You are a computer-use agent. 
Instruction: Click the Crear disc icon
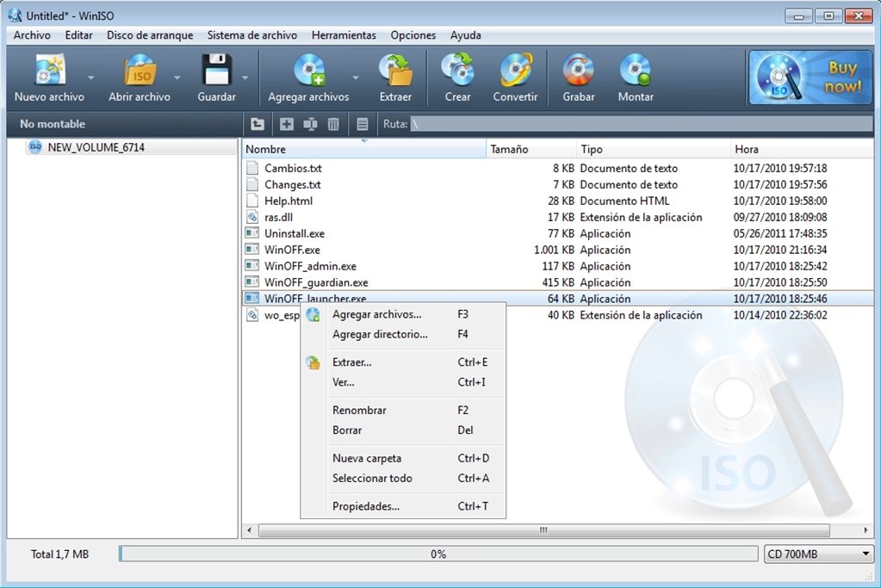point(457,70)
